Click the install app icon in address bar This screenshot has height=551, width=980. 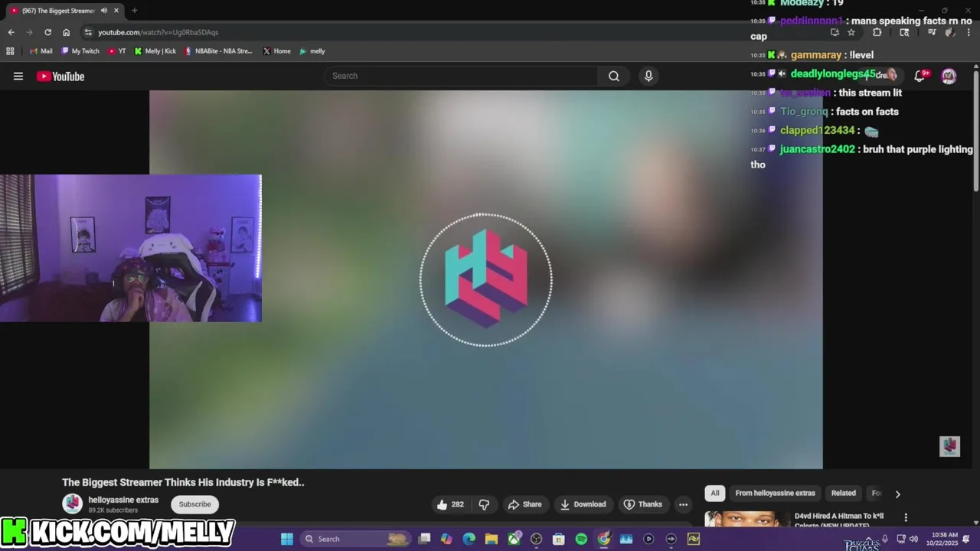coord(835,32)
